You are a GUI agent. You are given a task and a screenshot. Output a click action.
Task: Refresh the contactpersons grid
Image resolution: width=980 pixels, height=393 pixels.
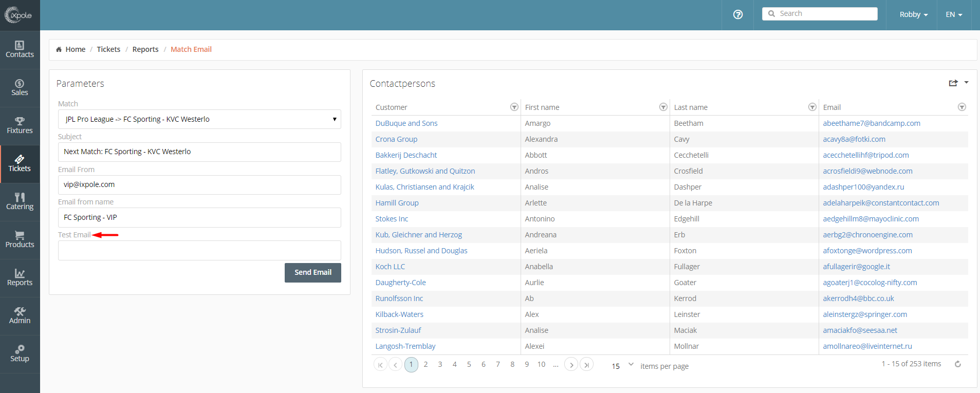(x=958, y=364)
